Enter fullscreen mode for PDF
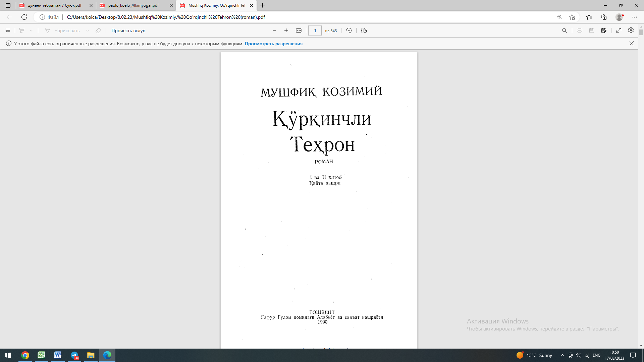Screen dimensions: 644x362 [619, 31]
